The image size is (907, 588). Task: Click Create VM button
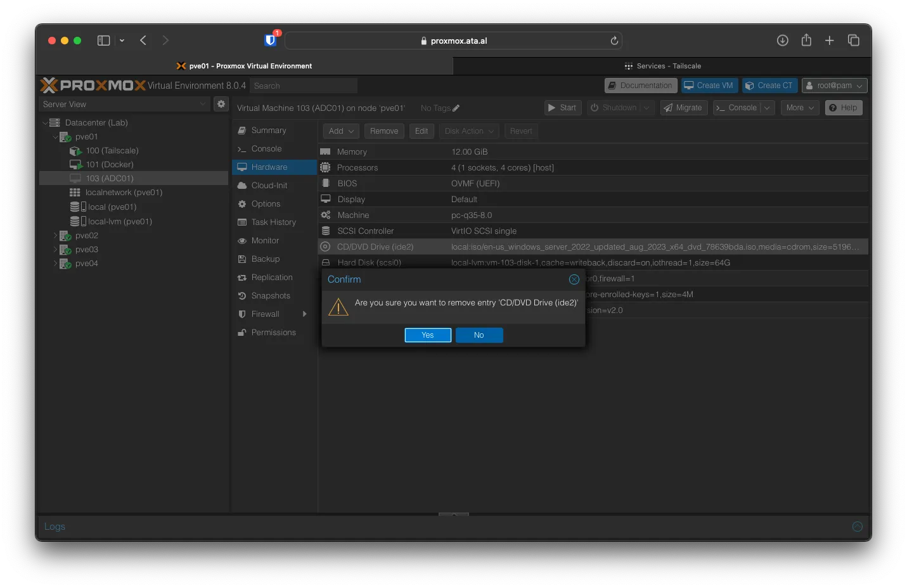tap(709, 86)
